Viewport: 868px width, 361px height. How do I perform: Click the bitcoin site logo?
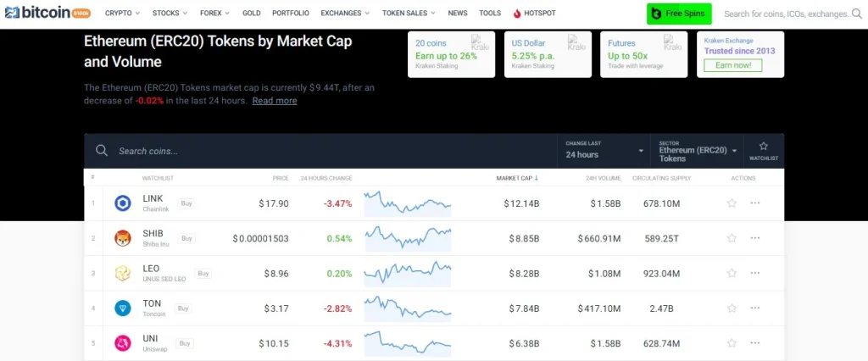pyautogui.click(x=47, y=13)
